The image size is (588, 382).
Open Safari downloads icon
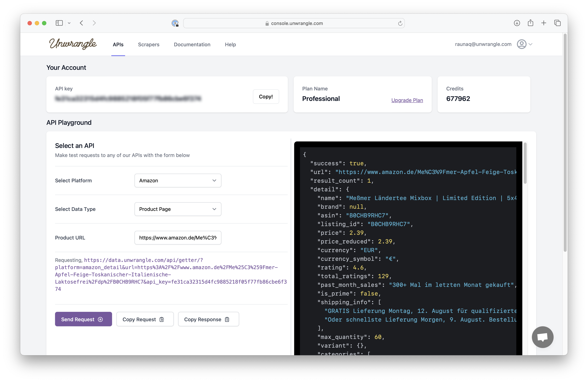[517, 23]
